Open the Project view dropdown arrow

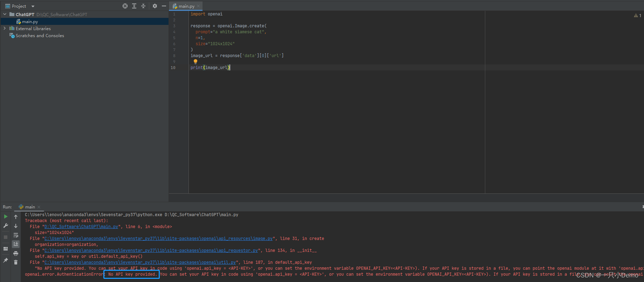point(33,6)
